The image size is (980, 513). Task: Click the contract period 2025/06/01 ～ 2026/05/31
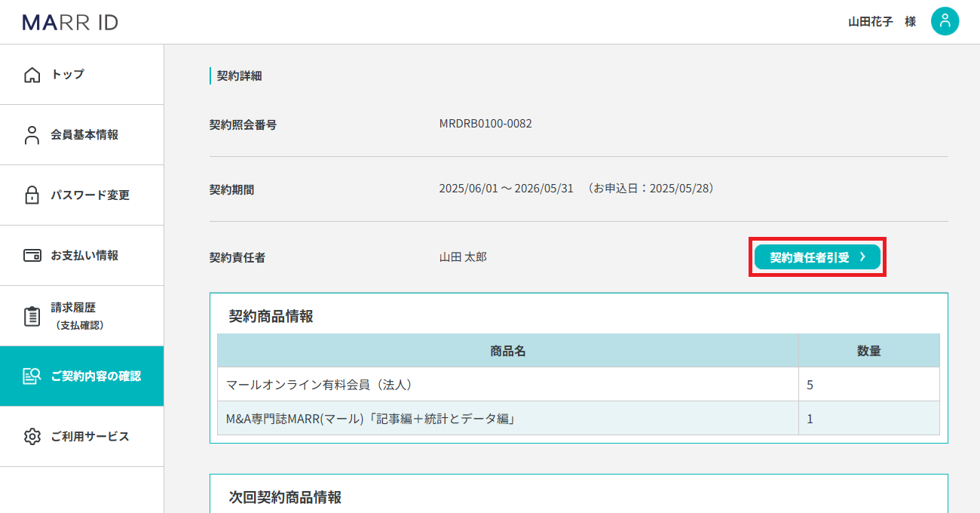(x=507, y=189)
